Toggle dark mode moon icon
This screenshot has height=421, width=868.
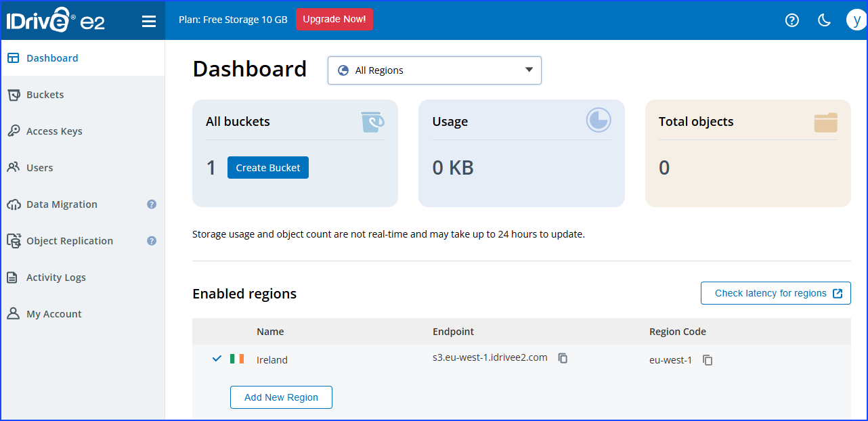[824, 20]
